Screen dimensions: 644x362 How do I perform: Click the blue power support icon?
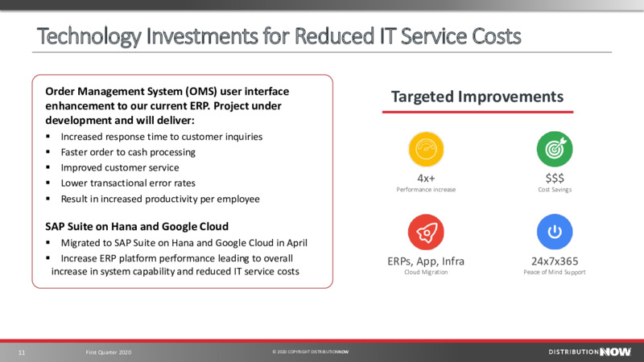[x=555, y=232]
